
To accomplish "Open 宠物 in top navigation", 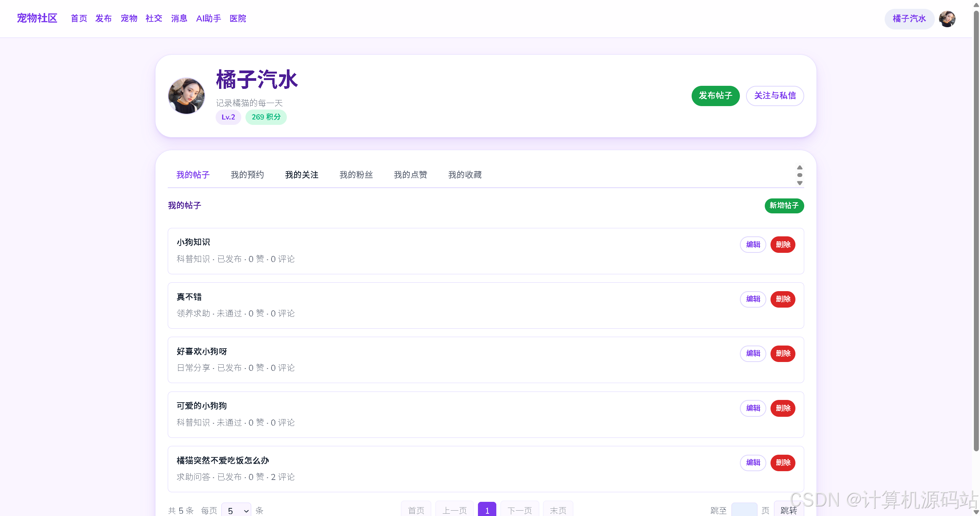I will [129, 18].
